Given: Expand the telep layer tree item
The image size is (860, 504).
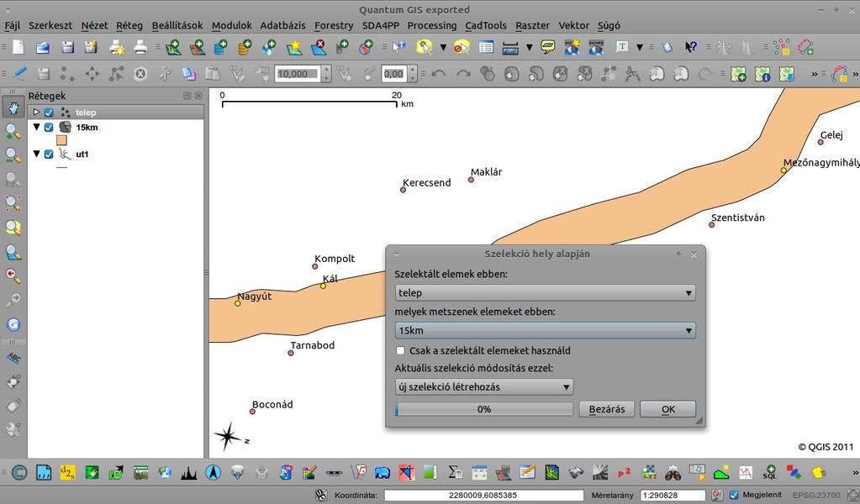Looking at the screenshot, I should point(36,112).
